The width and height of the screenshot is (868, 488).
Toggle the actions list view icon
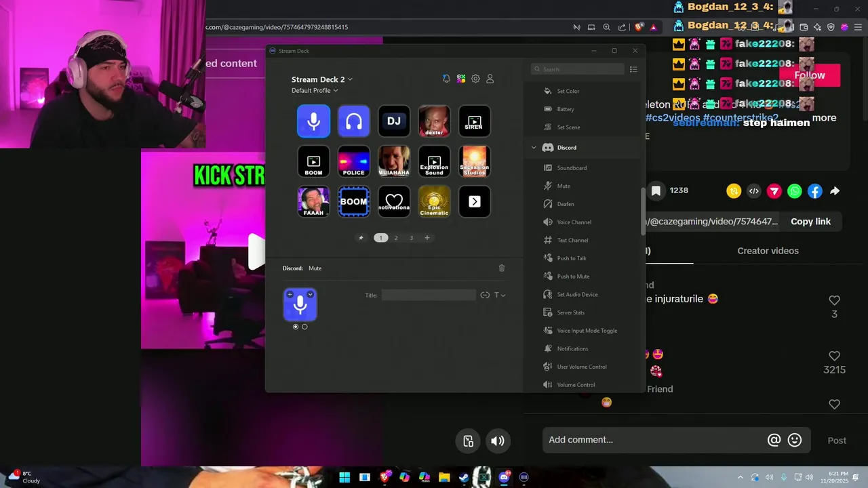633,69
